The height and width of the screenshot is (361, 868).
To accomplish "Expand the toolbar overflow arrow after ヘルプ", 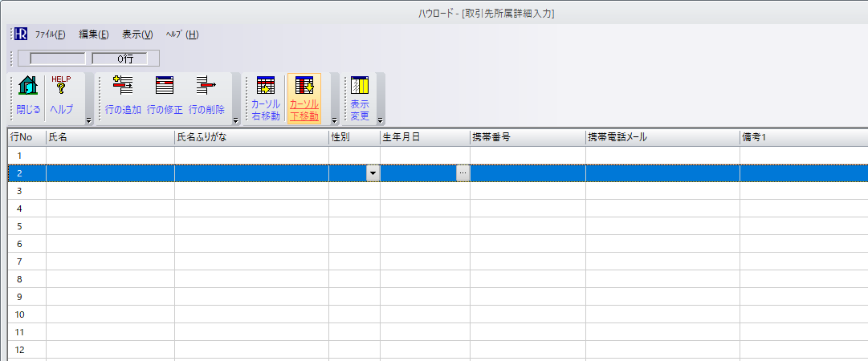I will point(88,120).
